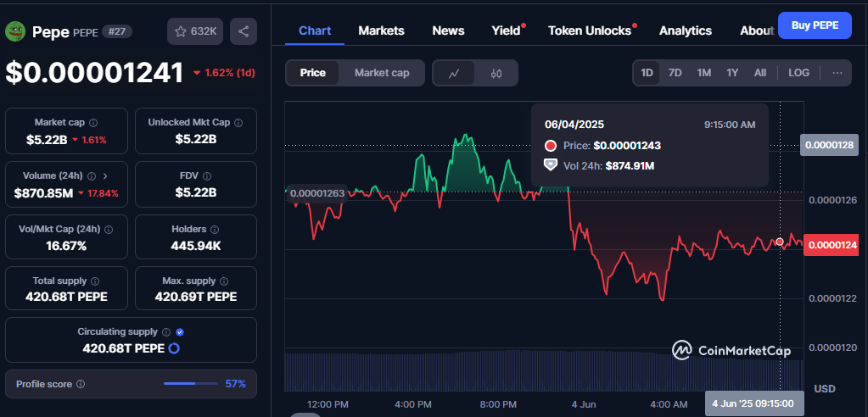Viewport: 868px width, 417px height.
Task: Click the 445.94K holders value
Action: coord(196,246)
